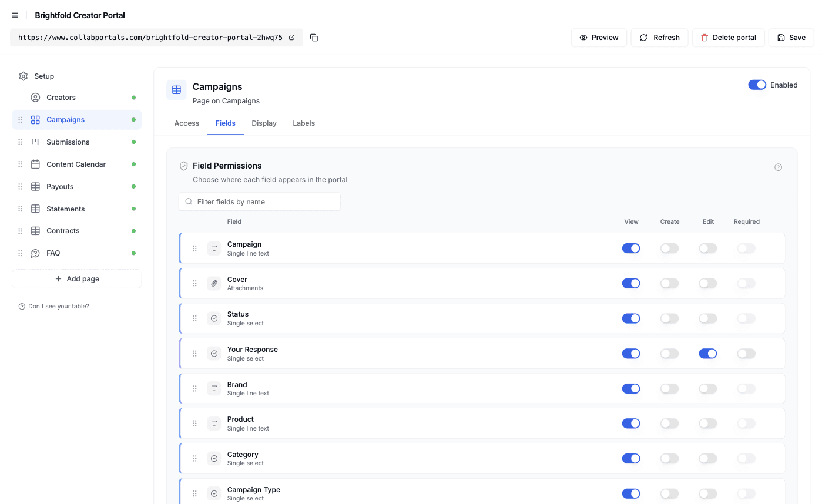822x504 pixels.
Task: Click the Statements table icon
Action: [x=35, y=209]
